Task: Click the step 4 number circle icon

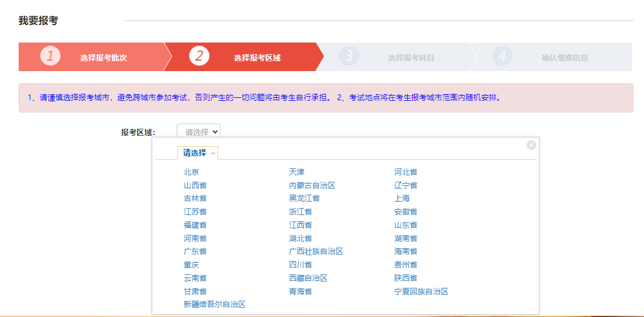Action: [x=502, y=57]
